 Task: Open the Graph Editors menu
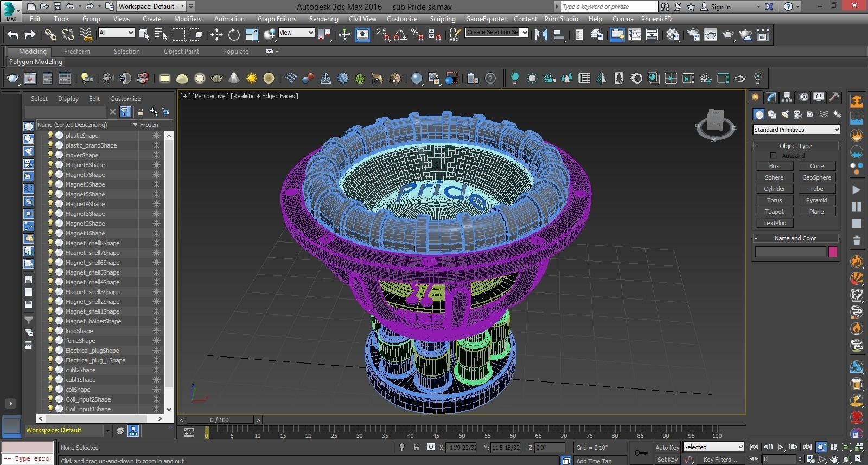[x=277, y=18]
